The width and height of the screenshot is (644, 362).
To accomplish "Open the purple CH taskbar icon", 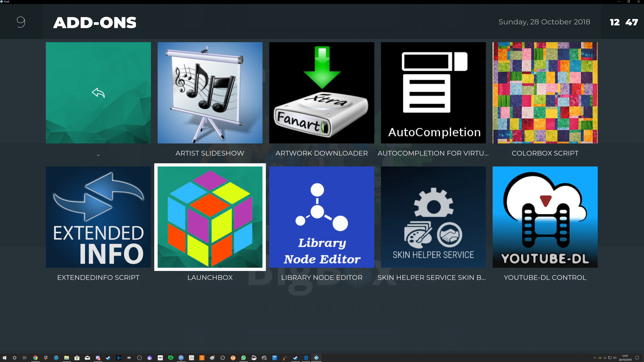I will click(x=150, y=358).
